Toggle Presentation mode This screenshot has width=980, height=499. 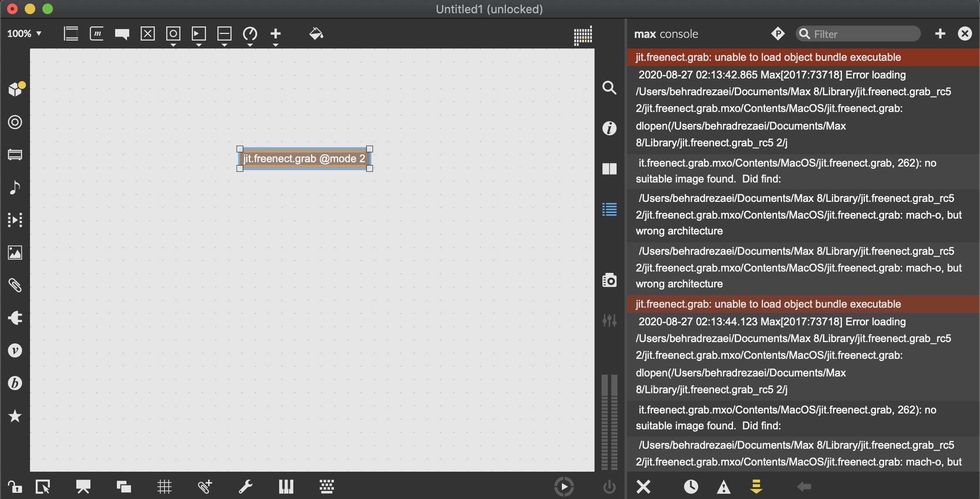pos(83,487)
